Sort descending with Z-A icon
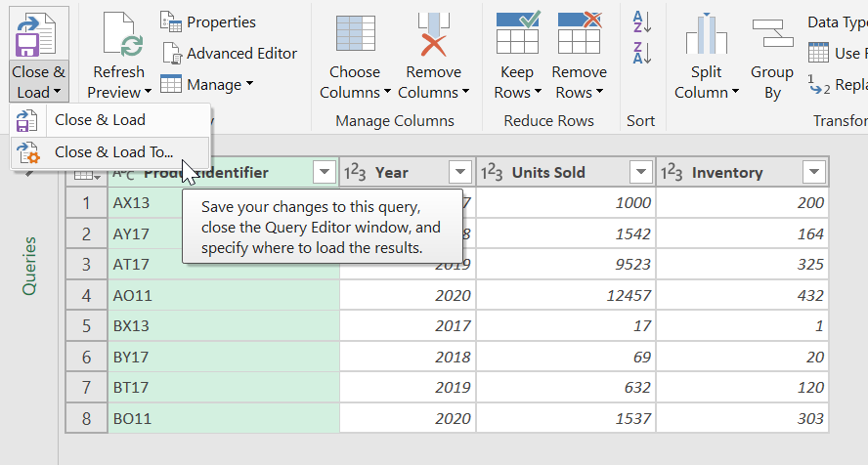Viewport: 868px width, 465px height. coord(641,53)
